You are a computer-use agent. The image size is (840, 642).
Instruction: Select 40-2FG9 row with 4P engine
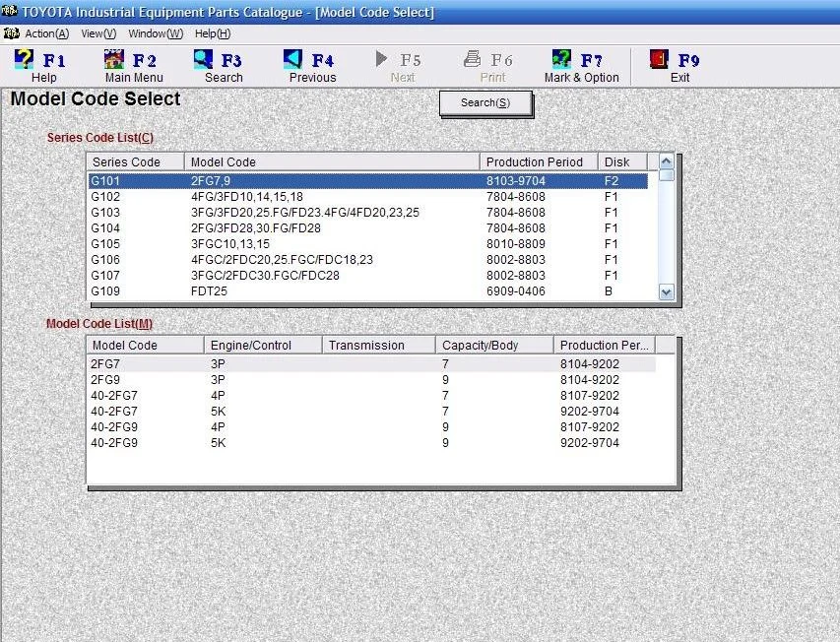(x=371, y=427)
